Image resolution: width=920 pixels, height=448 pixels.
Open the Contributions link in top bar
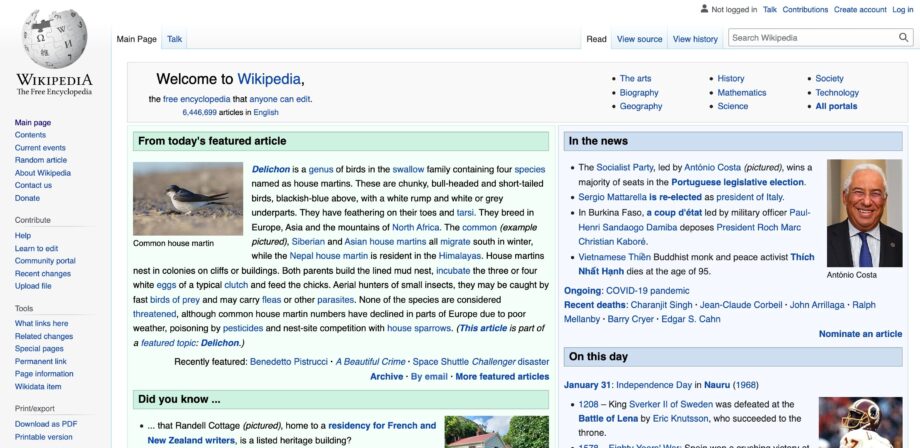(805, 9)
